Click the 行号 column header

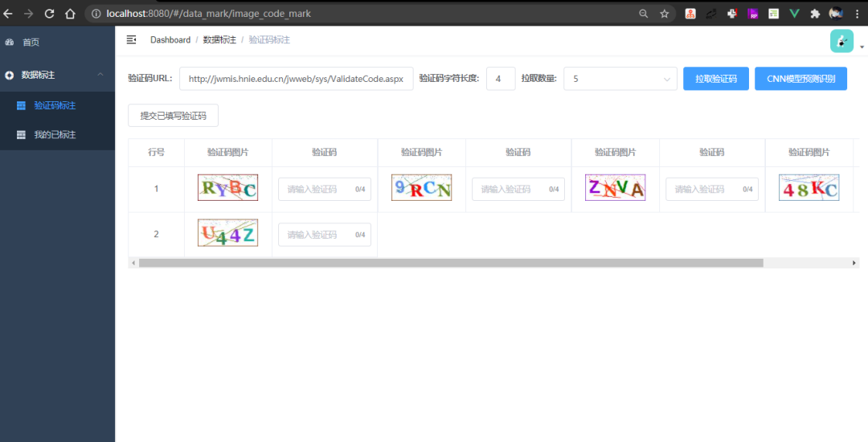[x=156, y=152]
